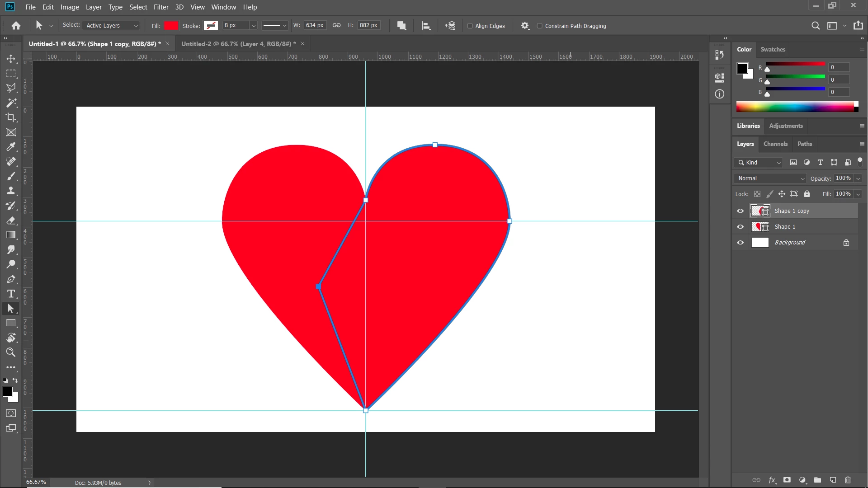Click the red Fill color swatch
The image size is (868, 488).
point(171,26)
